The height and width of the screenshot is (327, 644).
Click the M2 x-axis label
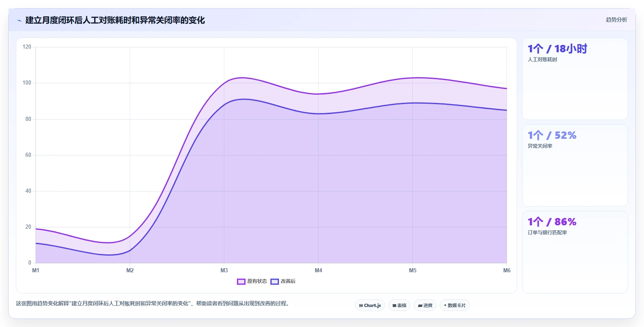[130, 270]
